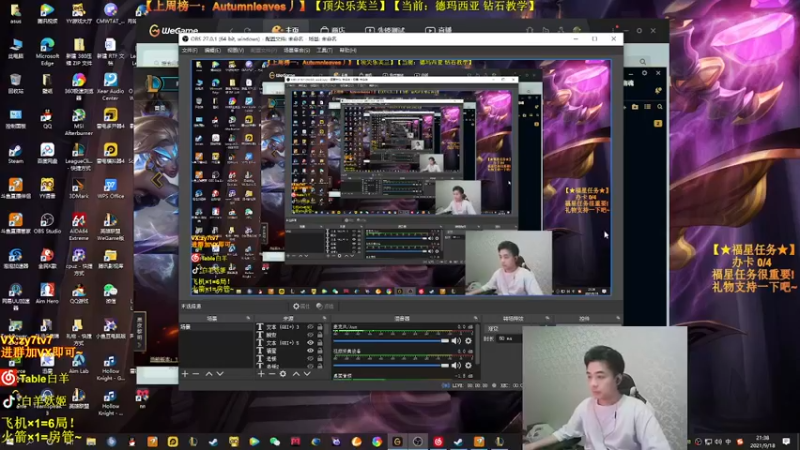Viewport: 800px width, 450px height.
Task: Toggle visibility eye of source 文本 (GDI+) 3
Action: pyautogui.click(x=310, y=327)
